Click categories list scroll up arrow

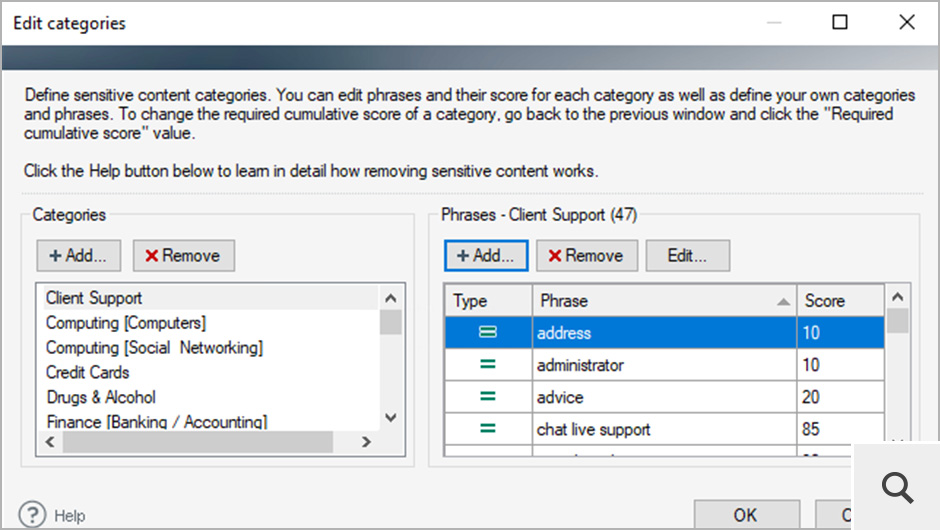click(x=391, y=298)
